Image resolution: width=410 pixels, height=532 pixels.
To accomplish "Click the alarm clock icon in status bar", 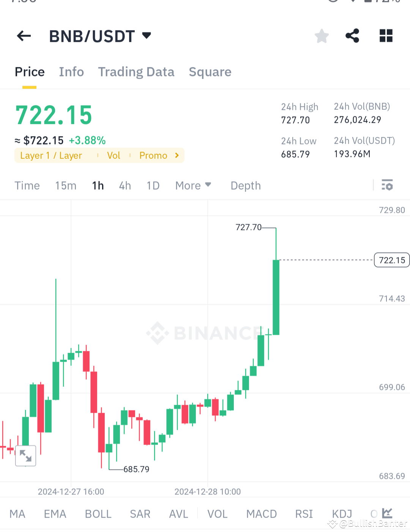I will tap(333, 2).
